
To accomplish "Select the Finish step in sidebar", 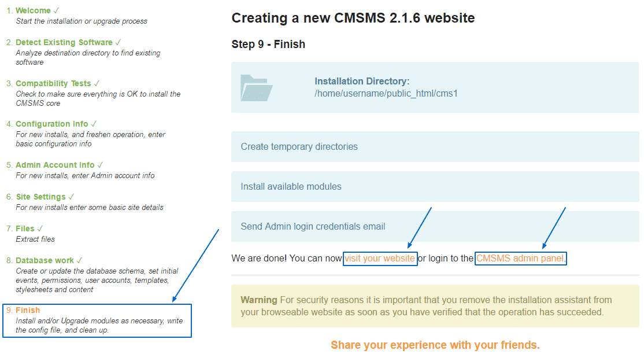I will point(28,310).
